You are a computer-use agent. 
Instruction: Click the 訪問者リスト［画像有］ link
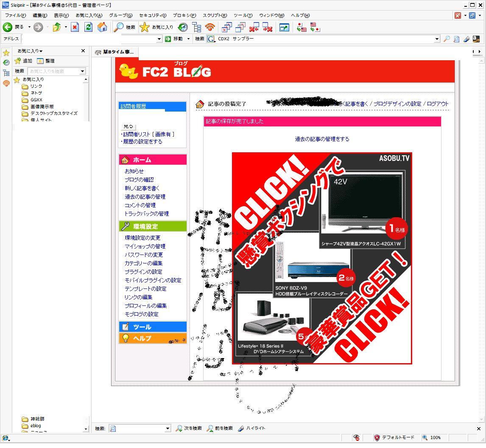148,134
